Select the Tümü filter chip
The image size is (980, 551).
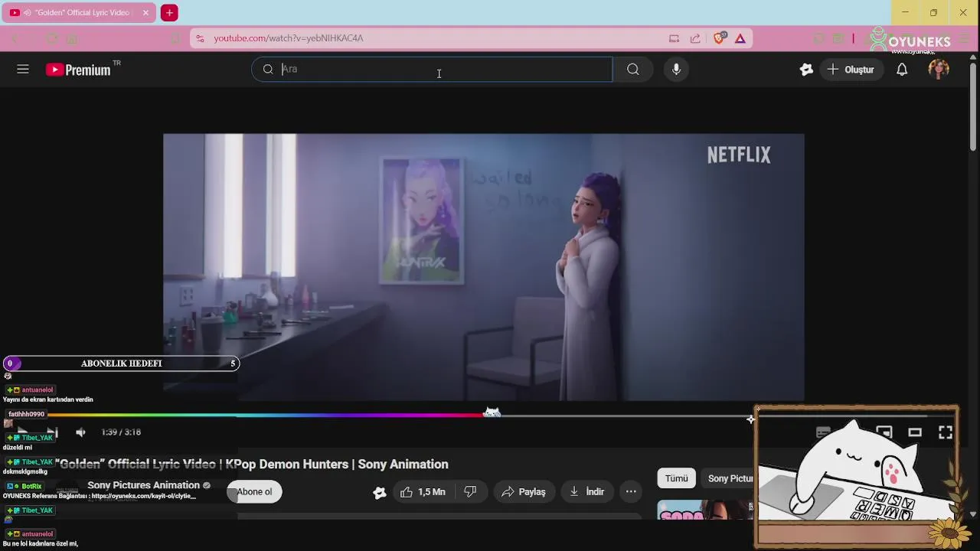[x=676, y=478]
